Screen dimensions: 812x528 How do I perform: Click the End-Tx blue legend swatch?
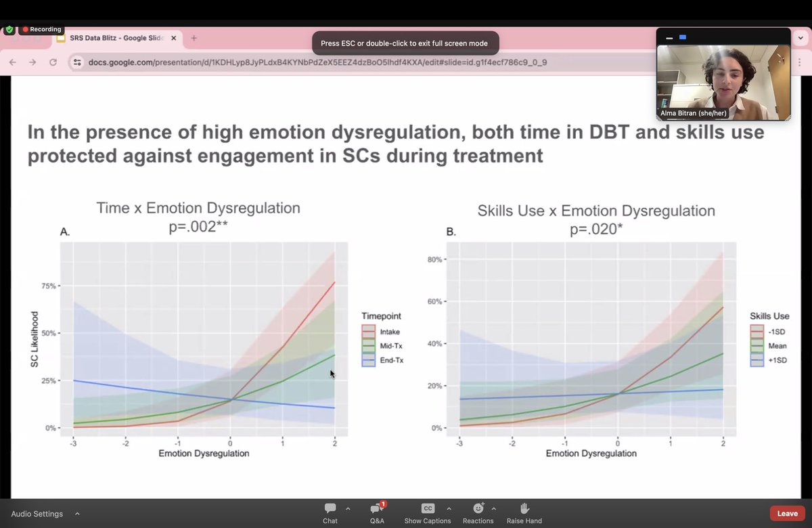368,360
